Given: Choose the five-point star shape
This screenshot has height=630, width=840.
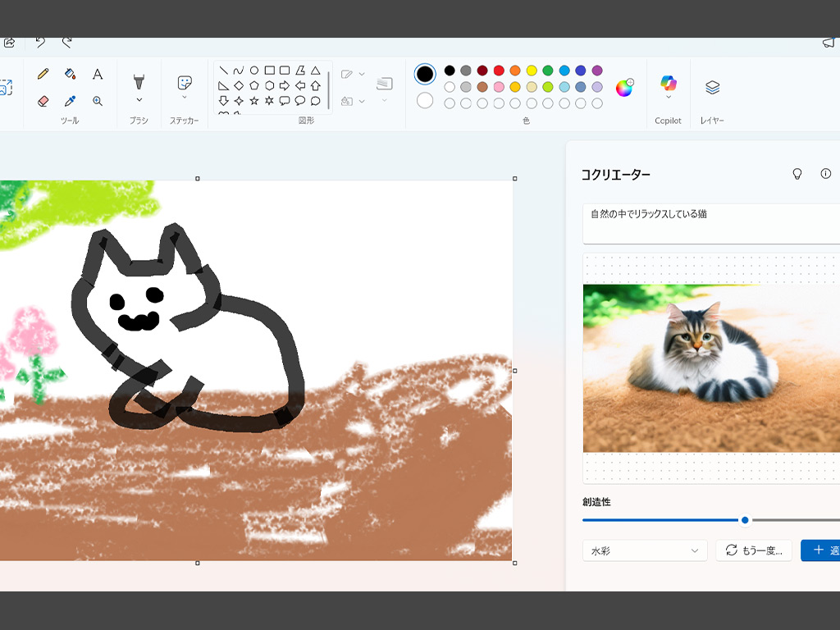Looking at the screenshot, I should 254,101.
